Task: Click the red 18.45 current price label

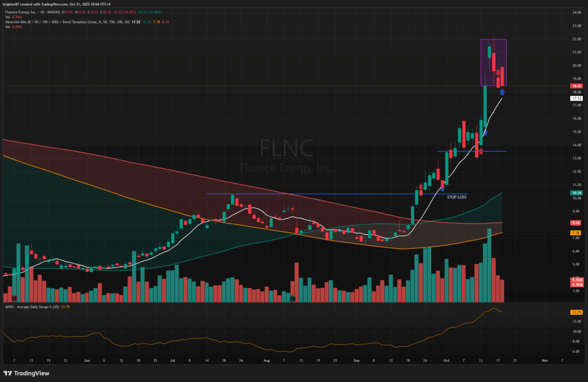Action: click(576, 86)
